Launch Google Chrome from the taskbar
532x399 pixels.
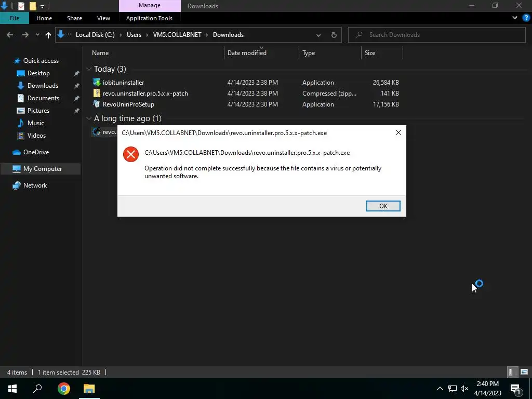tap(63, 389)
